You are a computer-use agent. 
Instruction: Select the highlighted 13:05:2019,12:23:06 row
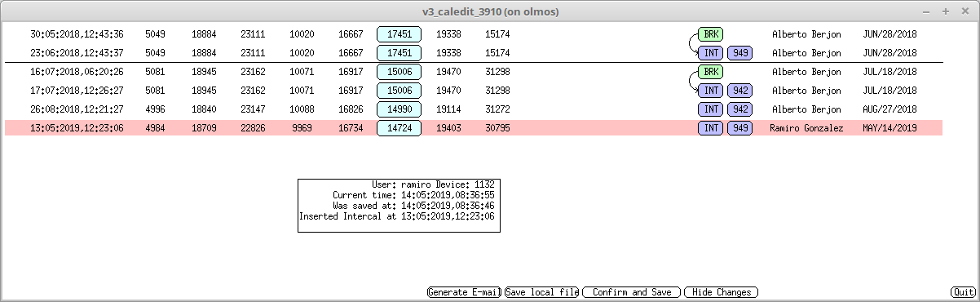(x=474, y=128)
